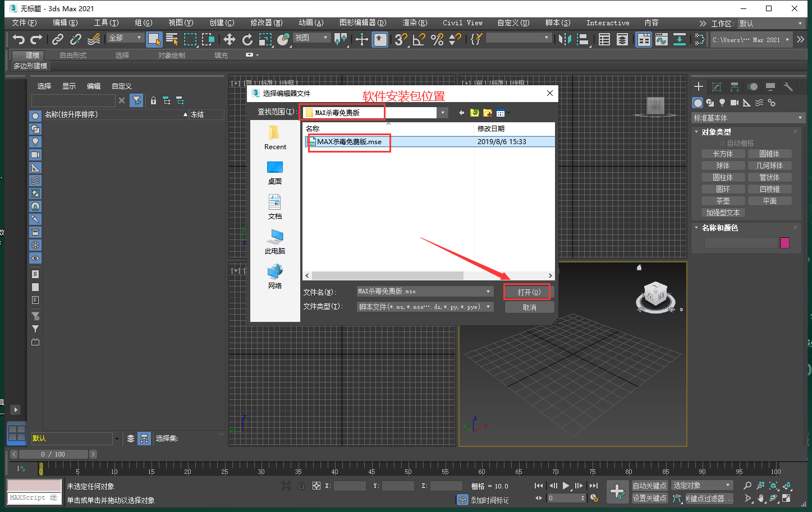812x512 pixels.
Task: Open the 脚本(S) menu
Action: (558, 23)
